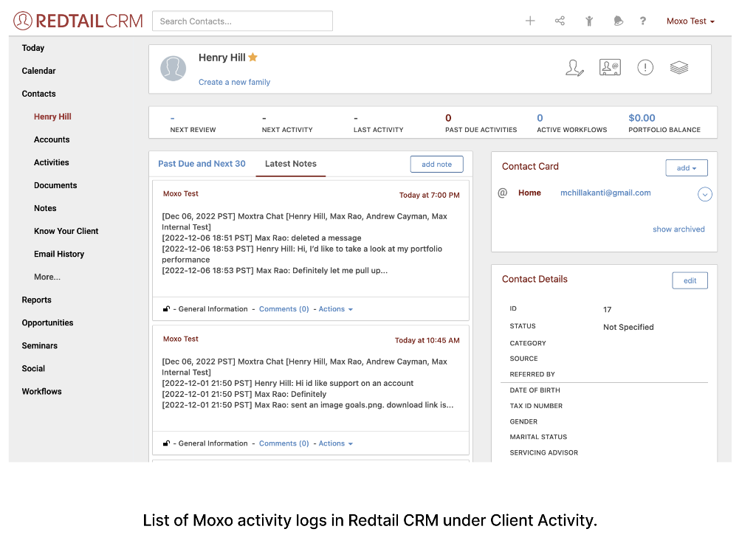Click the Today at 10:45 AM timestamp

427,340
